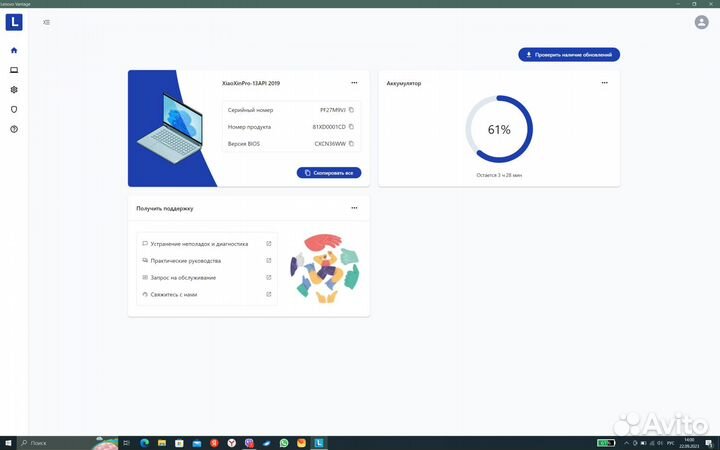Click external link icon for Устранение неполадок
Image resolution: width=720 pixels, height=450 pixels.
click(269, 244)
